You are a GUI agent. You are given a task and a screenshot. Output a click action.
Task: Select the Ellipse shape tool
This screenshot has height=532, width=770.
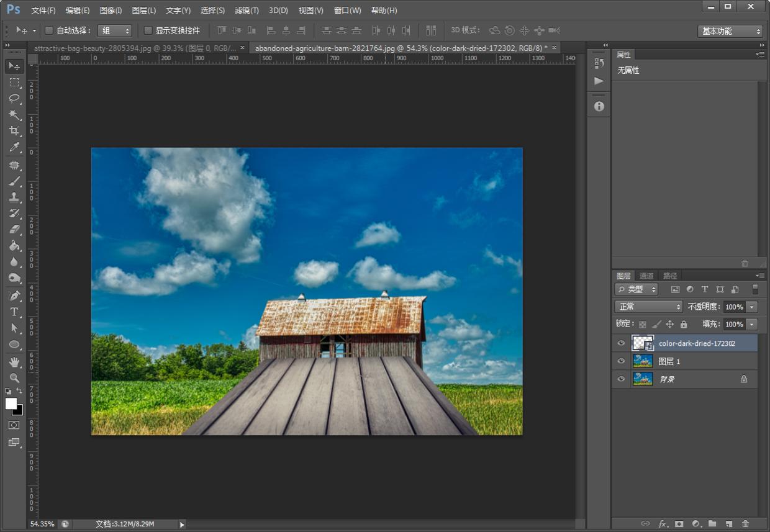[x=14, y=344]
